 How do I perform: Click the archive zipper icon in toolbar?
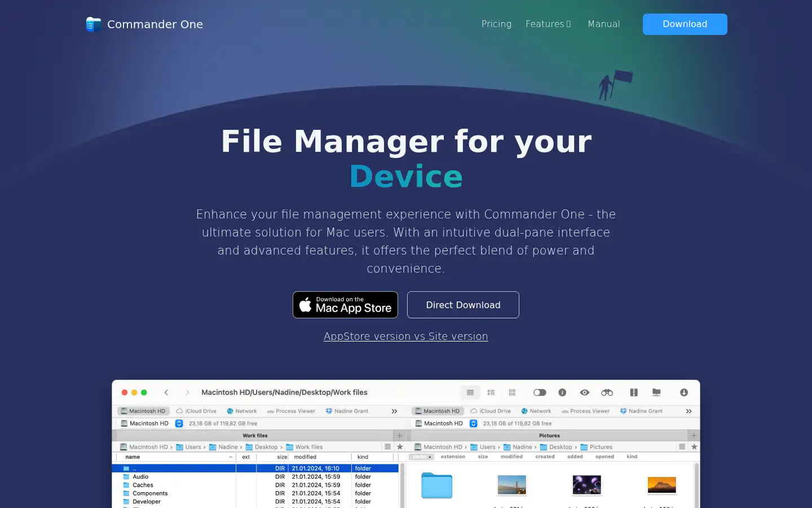pos(634,392)
